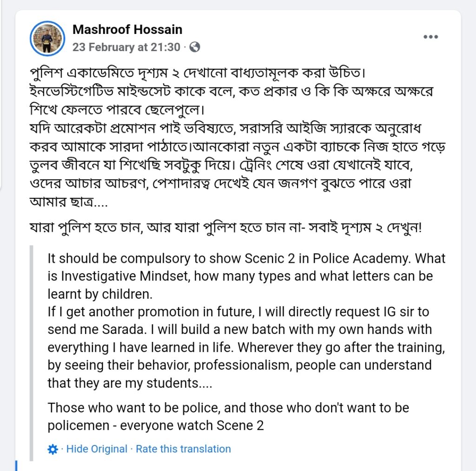Click the Bengali line beginning 'যদি আরেকটা প্রমোশন'

225,129
